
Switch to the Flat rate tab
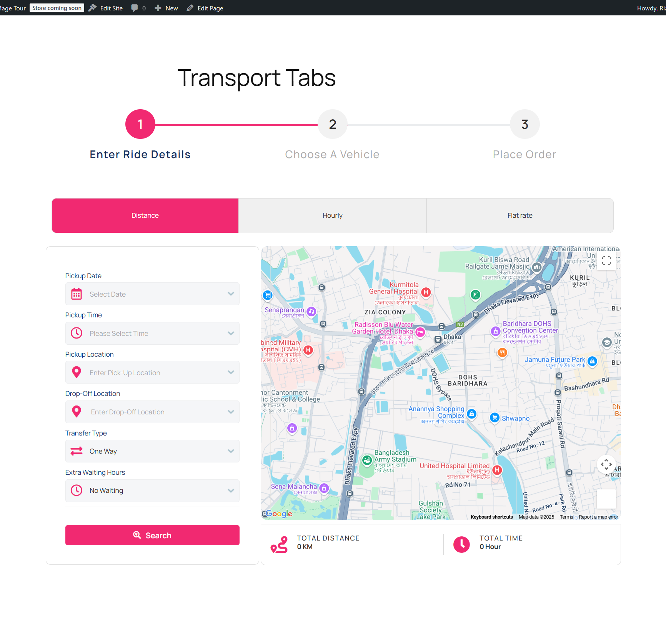pyautogui.click(x=520, y=215)
